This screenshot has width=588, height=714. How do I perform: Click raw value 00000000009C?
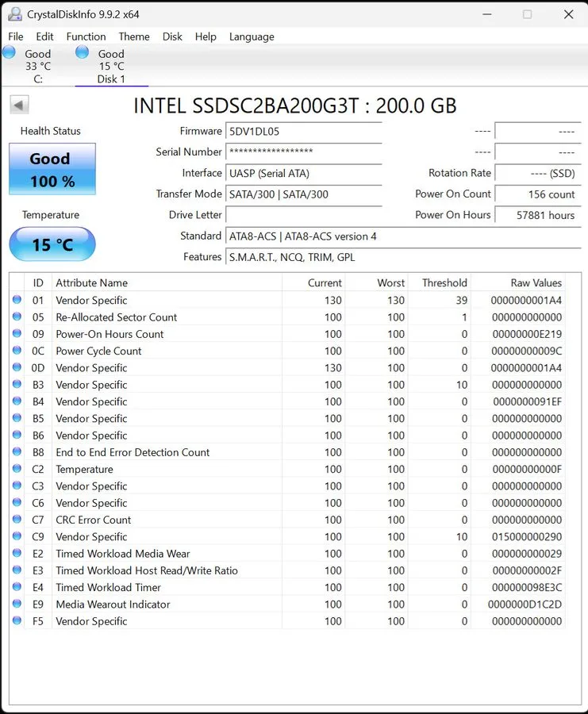click(x=527, y=351)
